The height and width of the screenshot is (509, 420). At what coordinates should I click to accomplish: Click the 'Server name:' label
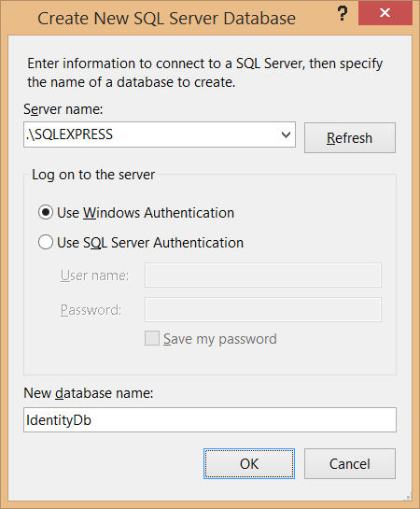click(63, 109)
